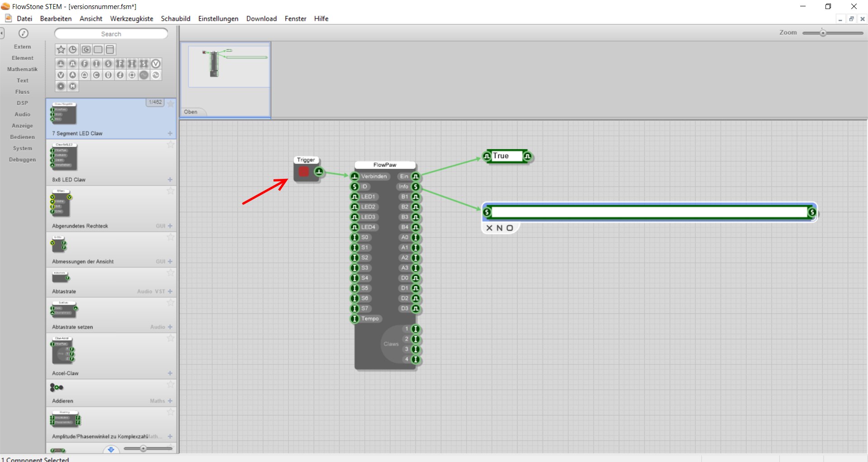Click FlowPaw Ein output connector
This screenshot has width=868, height=462.
click(x=415, y=177)
